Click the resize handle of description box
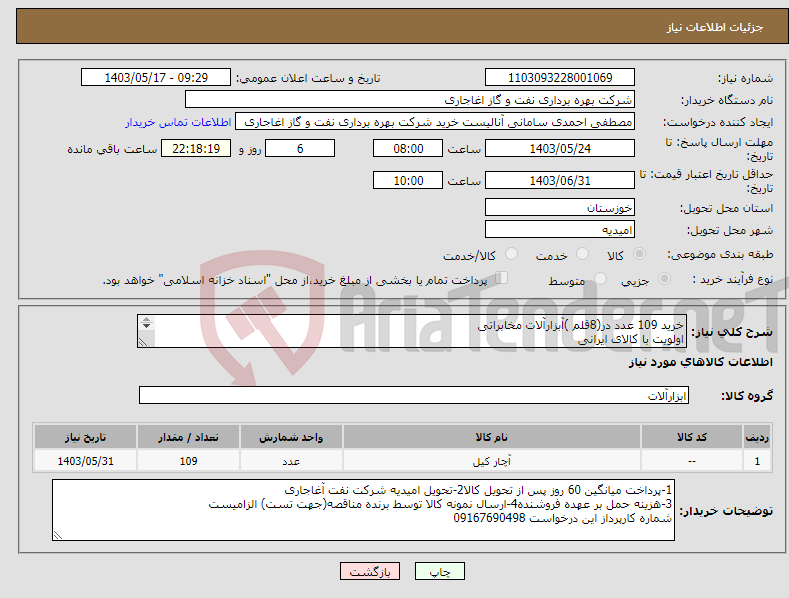 [x=143, y=342]
